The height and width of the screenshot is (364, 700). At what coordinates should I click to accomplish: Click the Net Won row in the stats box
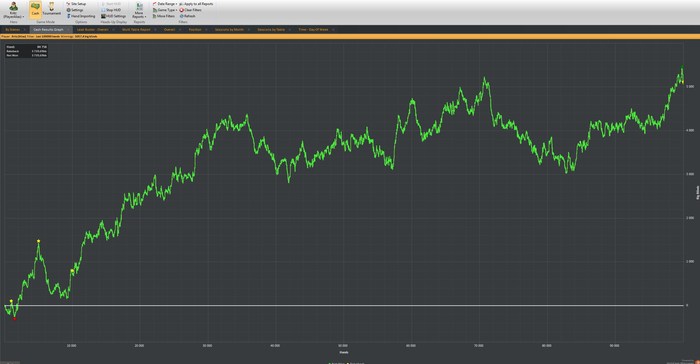coord(26,55)
